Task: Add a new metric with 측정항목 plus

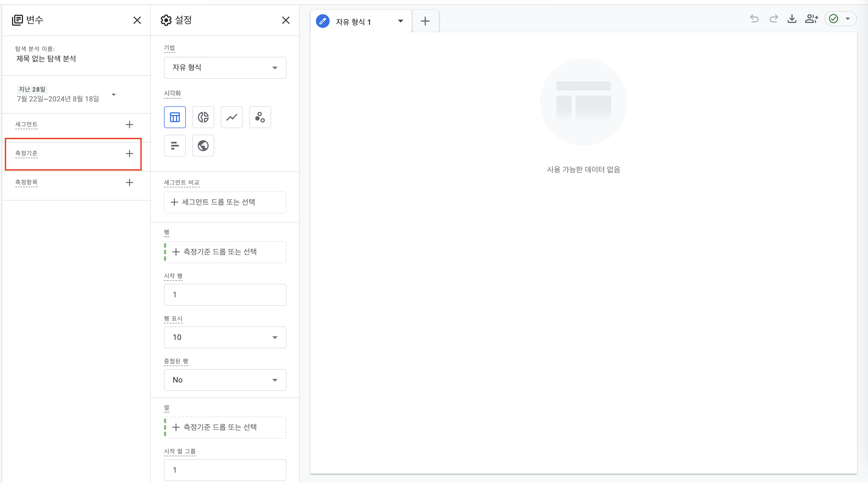Action: coord(129,182)
